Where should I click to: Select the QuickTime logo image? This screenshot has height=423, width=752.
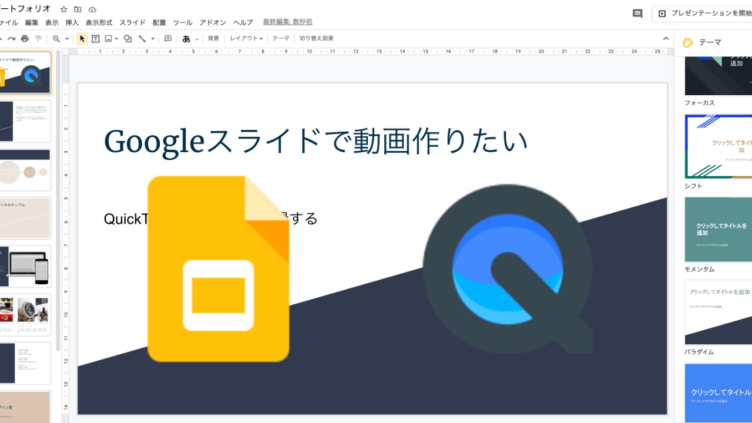(x=507, y=269)
